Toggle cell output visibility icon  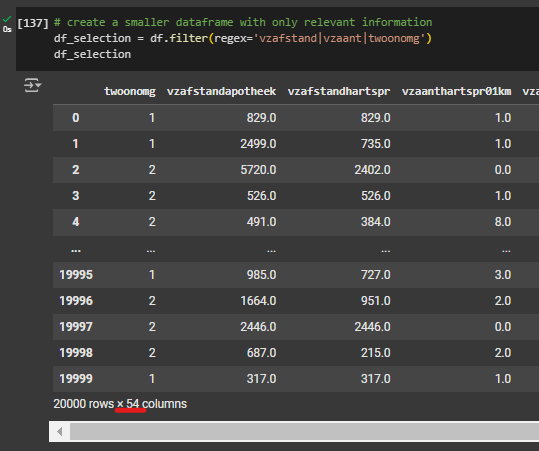click(x=32, y=85)
